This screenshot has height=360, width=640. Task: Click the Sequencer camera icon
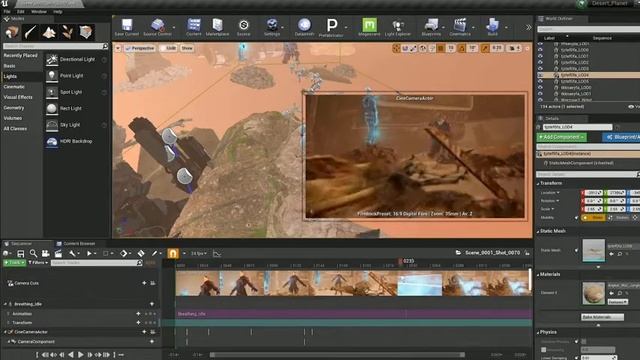[46, 253]
